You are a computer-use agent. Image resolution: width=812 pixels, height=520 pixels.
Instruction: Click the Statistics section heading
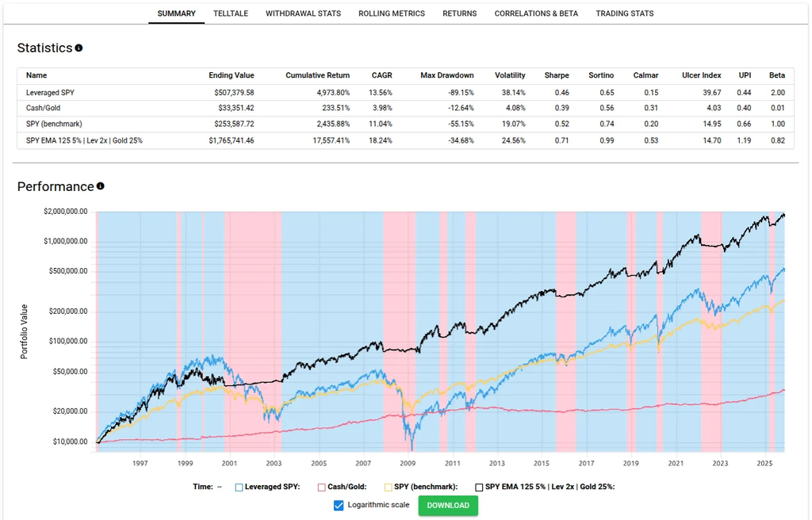[x=44, y=48]
